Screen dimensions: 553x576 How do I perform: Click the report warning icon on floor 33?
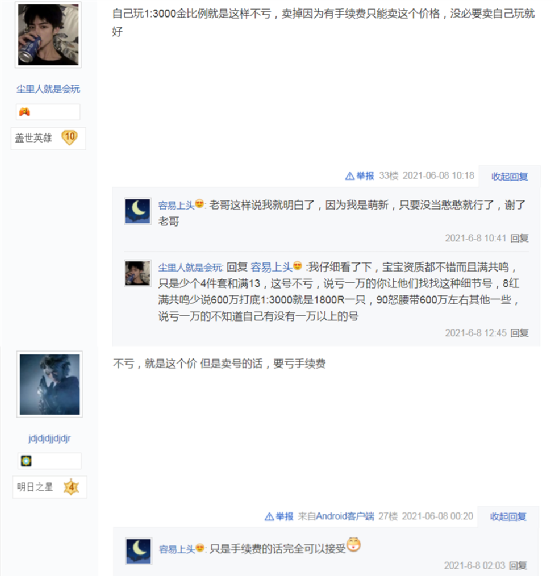click(x=349, y=176)
